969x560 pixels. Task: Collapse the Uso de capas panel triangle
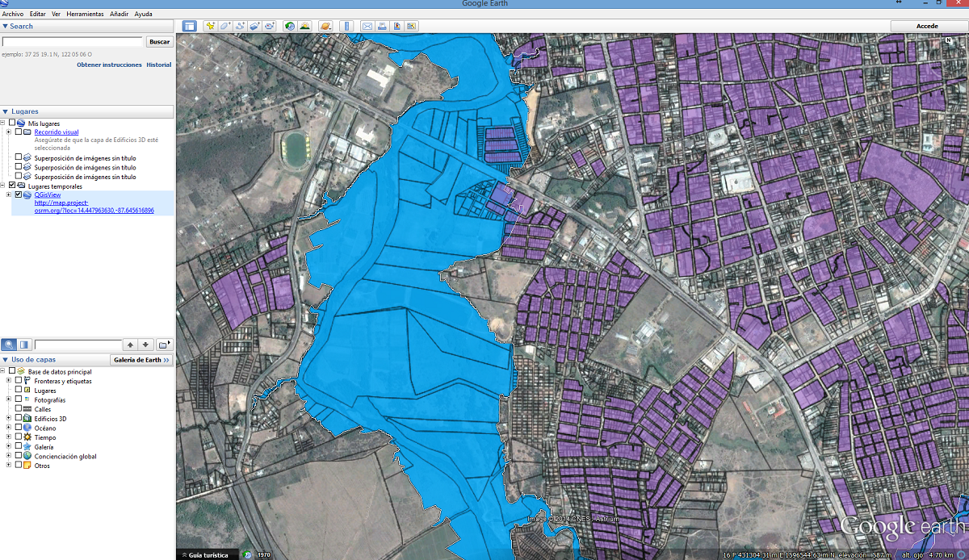tap(5, 360)
